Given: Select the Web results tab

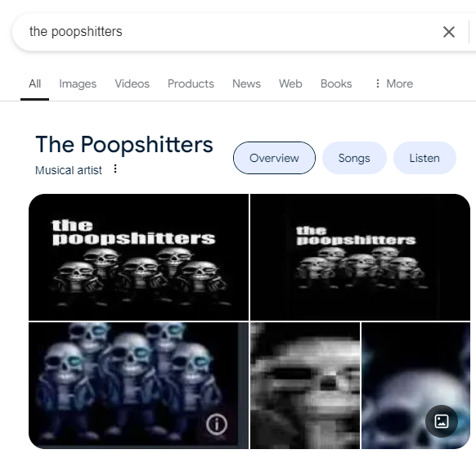Looking at the screenshot, I should 290,83.
